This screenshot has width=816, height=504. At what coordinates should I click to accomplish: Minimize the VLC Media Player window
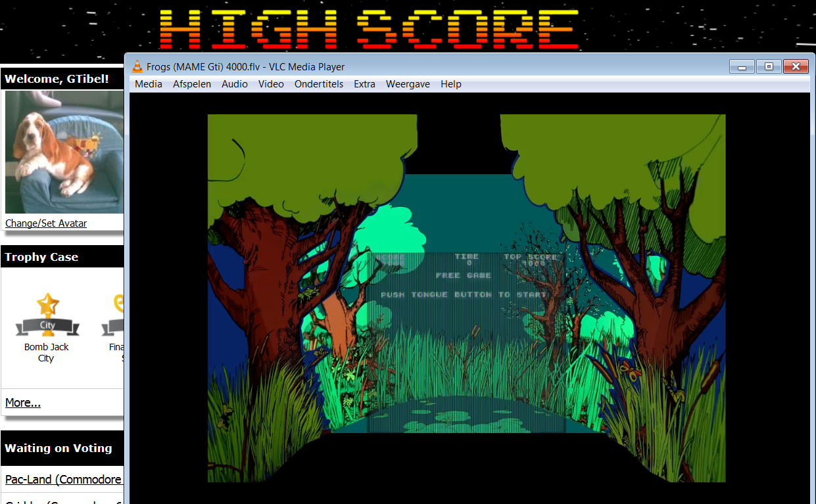pos(742,66)
